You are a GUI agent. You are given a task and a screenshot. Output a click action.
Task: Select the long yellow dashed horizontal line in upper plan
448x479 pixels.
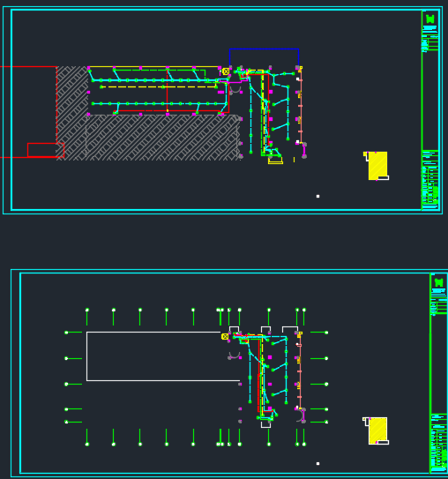coord(159,87)
